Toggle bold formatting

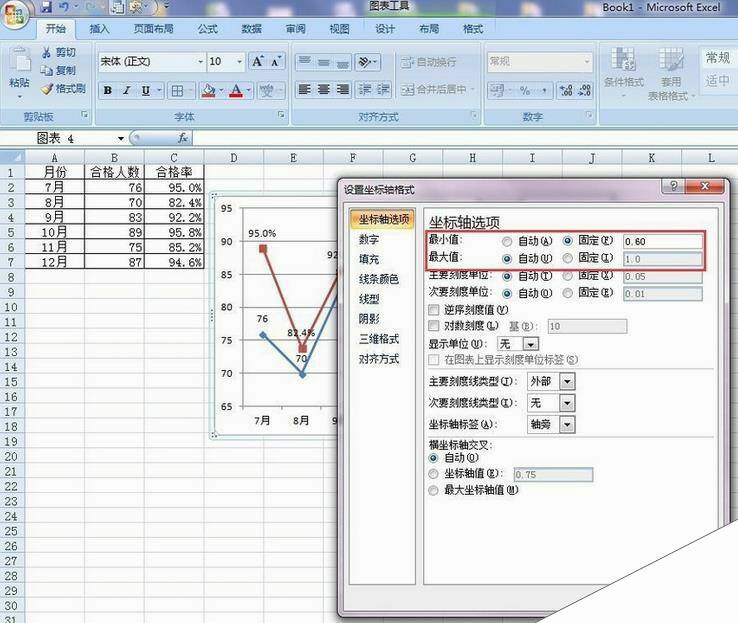tap(108, 90)
